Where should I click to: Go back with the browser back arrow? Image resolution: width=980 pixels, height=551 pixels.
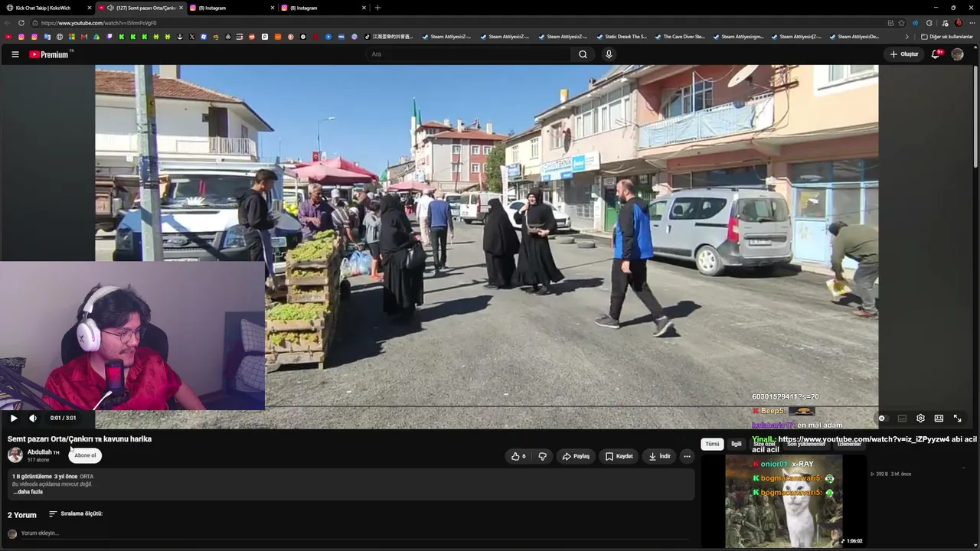click(8, 23)
